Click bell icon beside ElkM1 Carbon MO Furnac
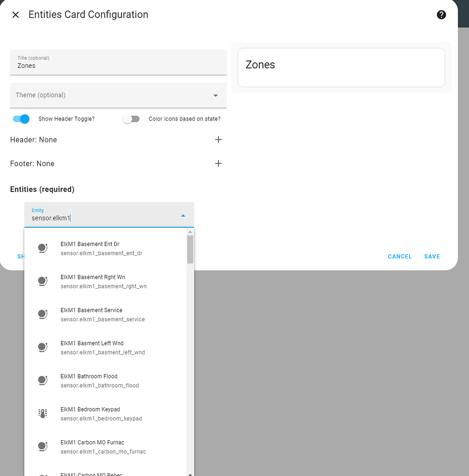The height and width of the screenshot is (476, 469). (43, 447)
